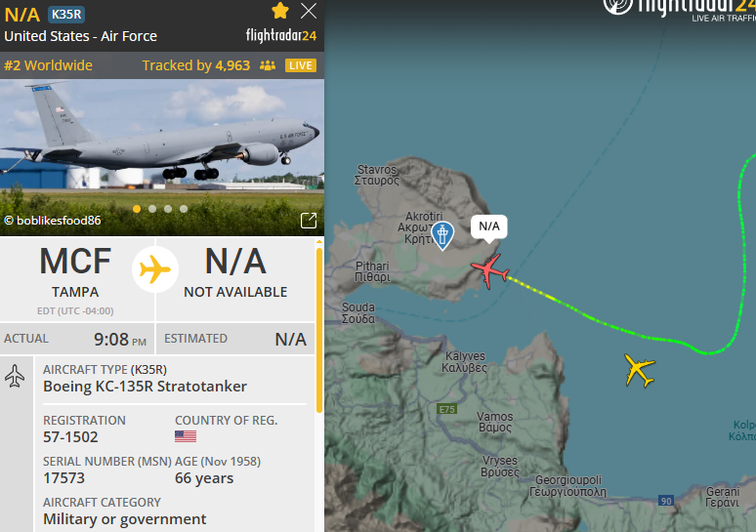Click the viewers icon beside 4,963
The image size is (756, 532).
pos(268,65)
